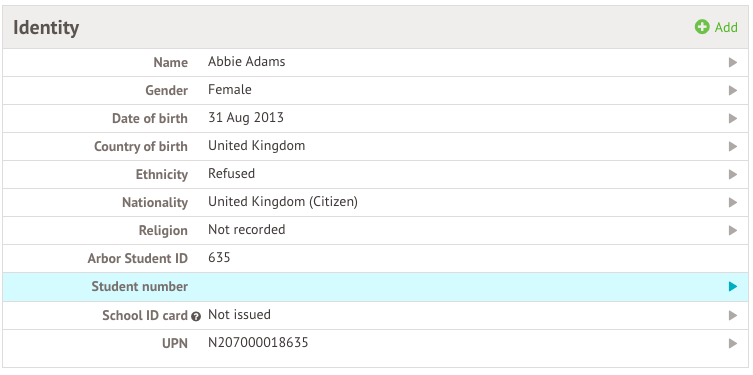Open the 31 Aug 2013 date value
Image resolution: width=753 pixels, height=375 pixels.
point(246,117)
